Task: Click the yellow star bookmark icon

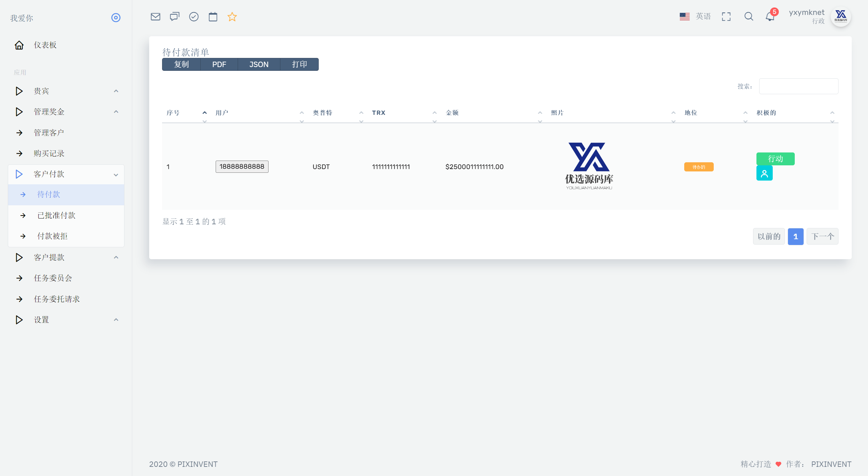Action: pyautogui.click(x=232, y=17)
